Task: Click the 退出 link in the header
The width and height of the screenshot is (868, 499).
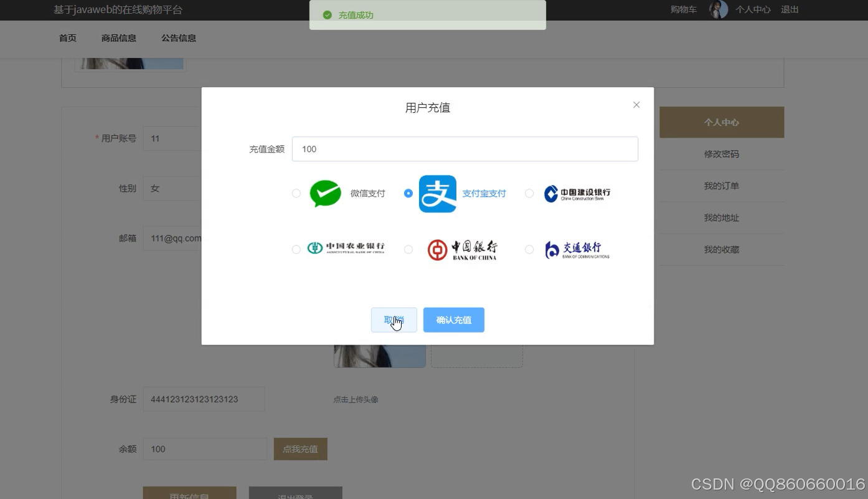Action: [x=790, y=9]
